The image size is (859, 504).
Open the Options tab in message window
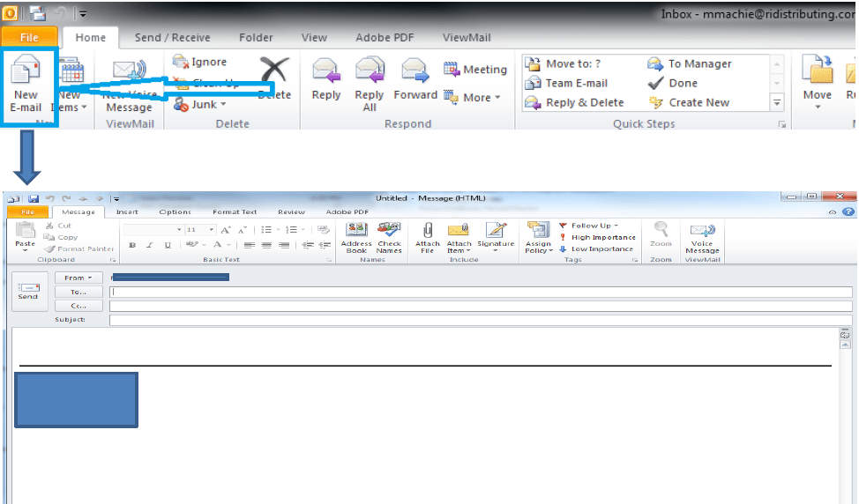coord(175,211)
